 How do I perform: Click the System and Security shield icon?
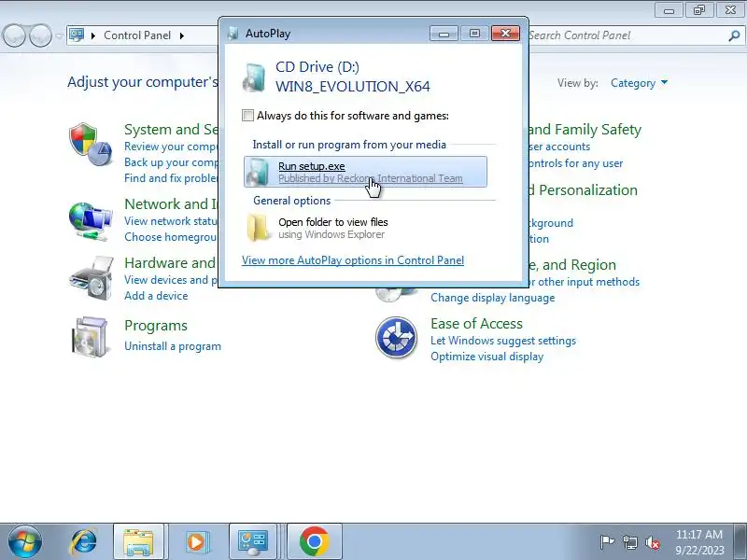point(91,145)
